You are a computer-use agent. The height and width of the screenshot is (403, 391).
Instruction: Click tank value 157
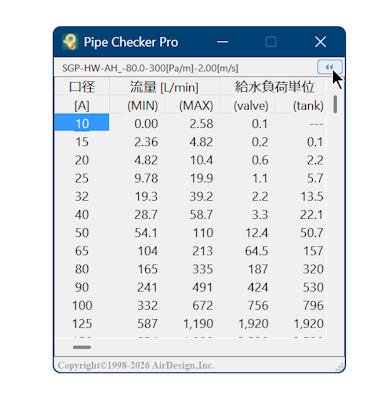click(314, 251)
